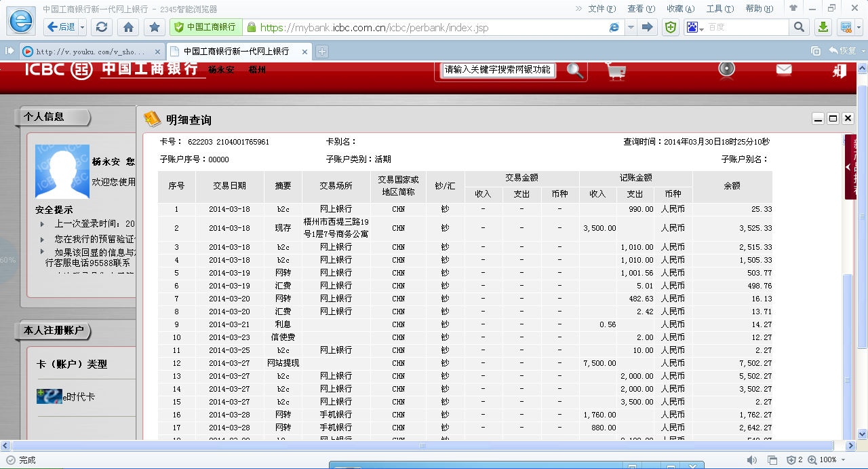Open the 工具 menu

click(719, 9)
